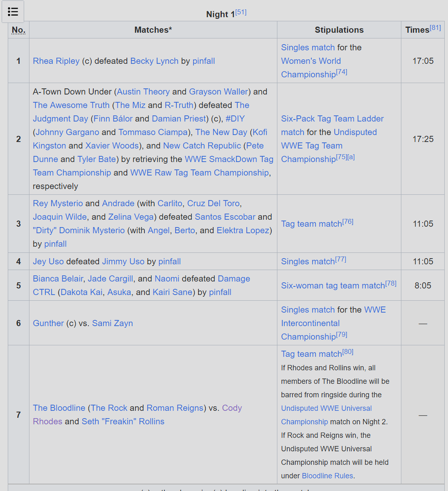The width and height of the screenshot is (448, 491).
Task: Open the Zelina Vega link
Action: 131,217
